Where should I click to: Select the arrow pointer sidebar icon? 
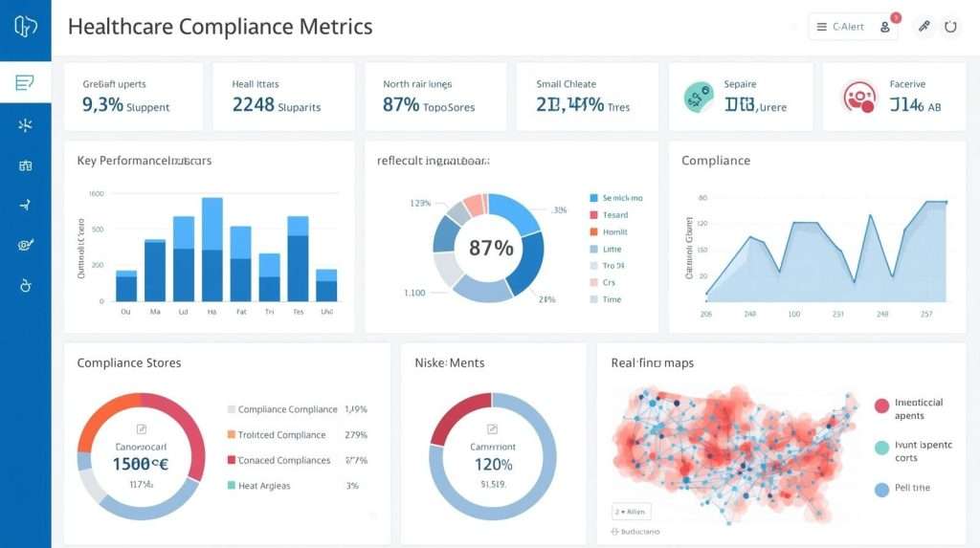point(25,205)
